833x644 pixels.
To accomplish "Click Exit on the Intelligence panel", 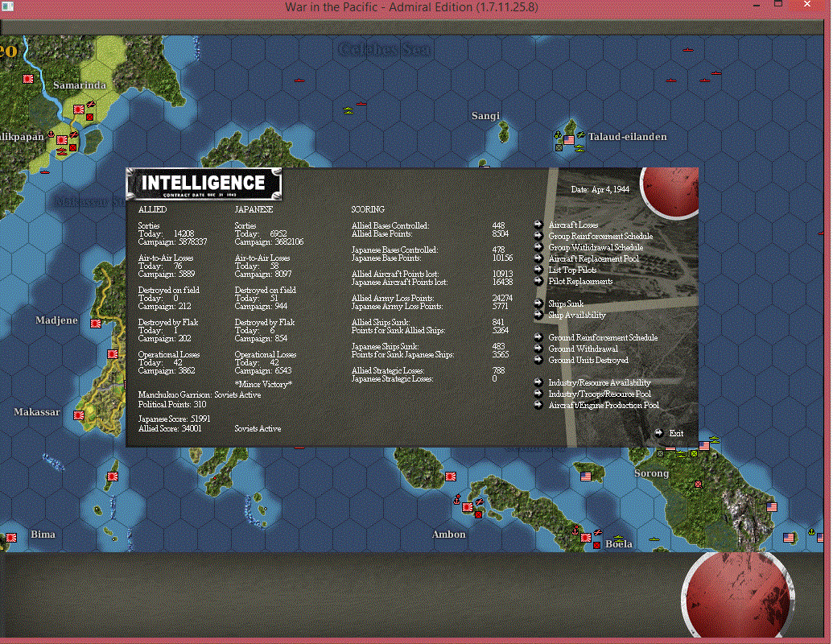I will click(676, 433).
